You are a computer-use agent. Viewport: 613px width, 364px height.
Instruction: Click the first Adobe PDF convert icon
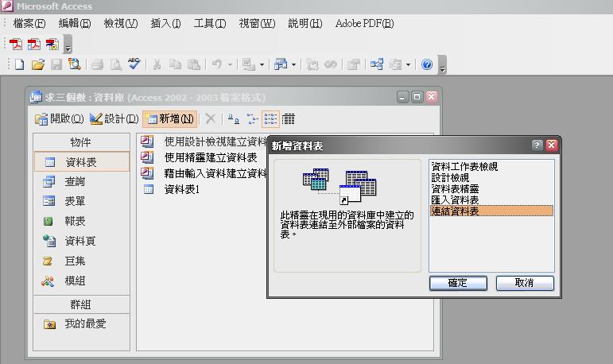[16, 44]
